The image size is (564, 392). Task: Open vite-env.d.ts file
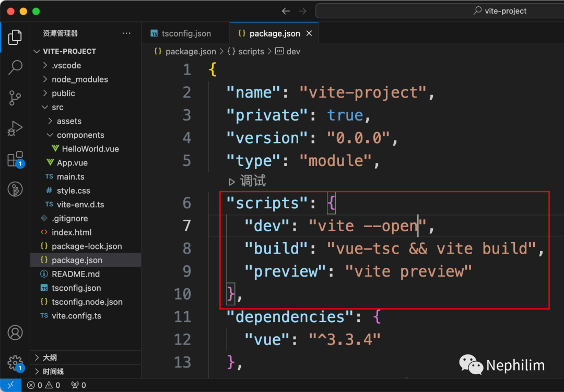click(x=86, y=205)
